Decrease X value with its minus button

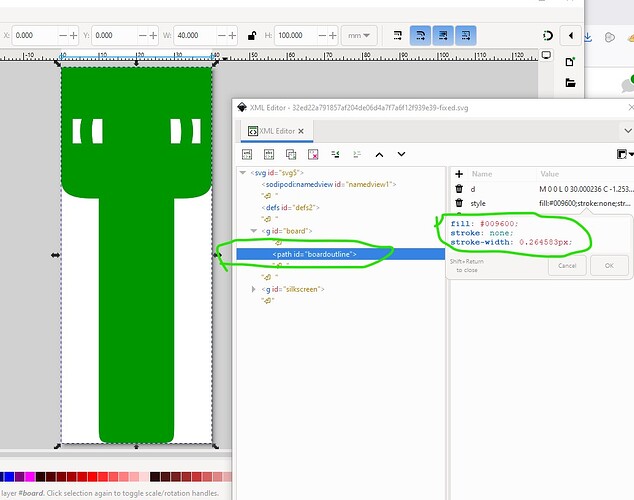(63, 36)
